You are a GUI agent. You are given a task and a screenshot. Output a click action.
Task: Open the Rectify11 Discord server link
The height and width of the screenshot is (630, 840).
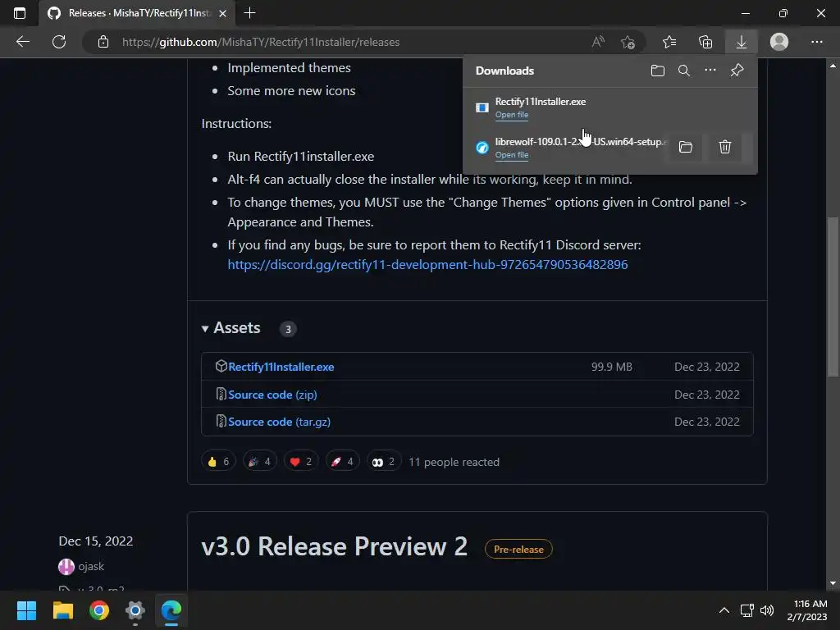pyautogui.click(x=427, y=265)
